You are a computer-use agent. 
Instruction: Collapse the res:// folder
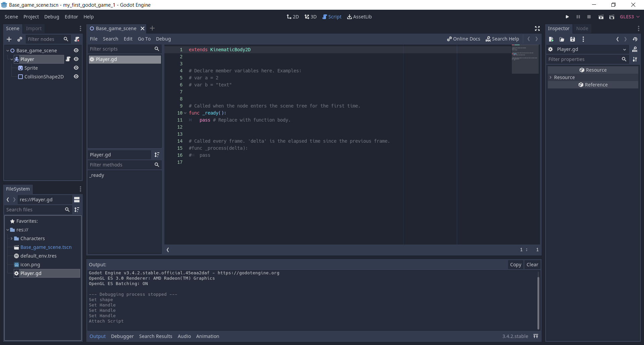tap(8, 230)
